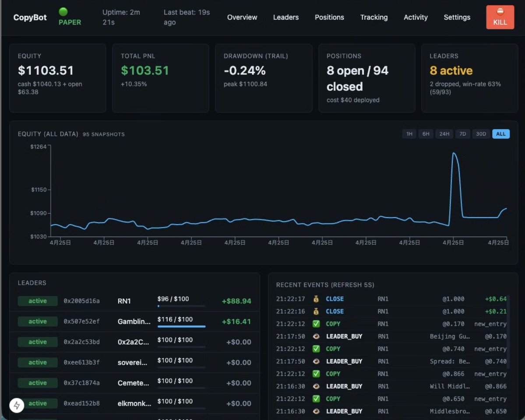Select the 24H chart range
Viewport: 525px width, 420px height.
444,134
